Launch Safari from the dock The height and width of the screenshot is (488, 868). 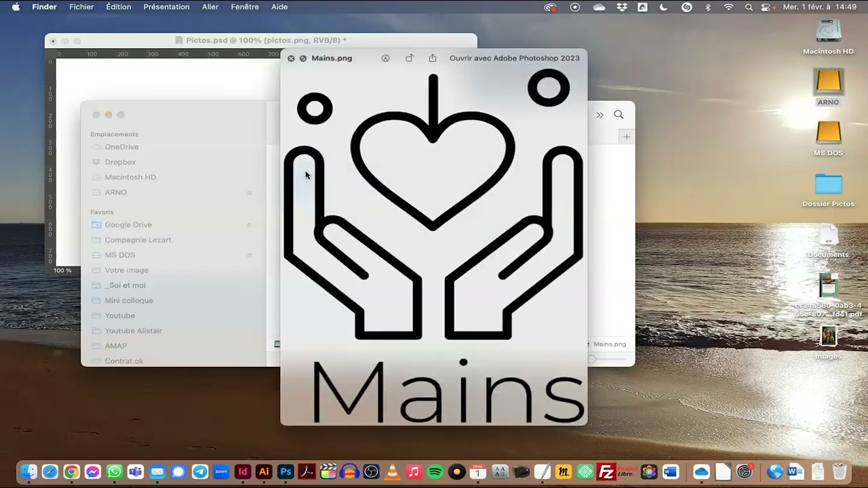pos(50,472)
